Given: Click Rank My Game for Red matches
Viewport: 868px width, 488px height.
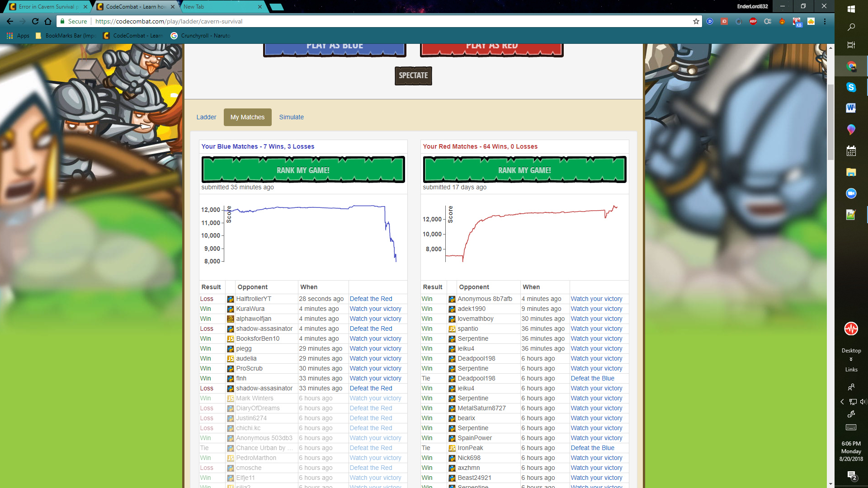Looking at the screenshot, I should point(524,170).
